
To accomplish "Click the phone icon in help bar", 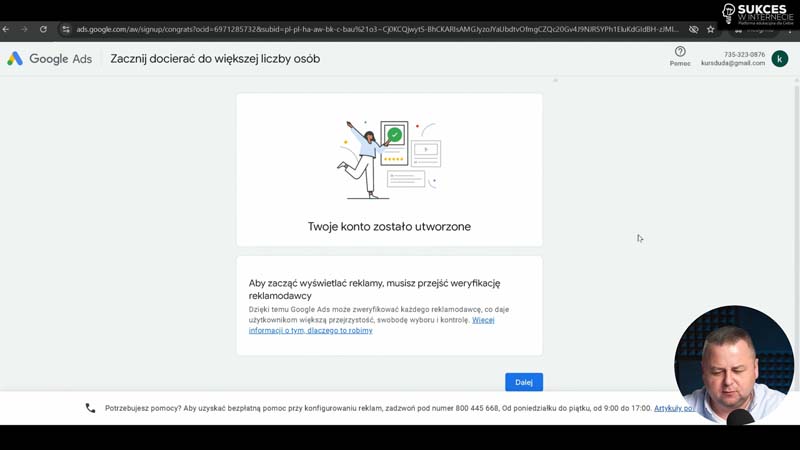I will click(90, 408).
